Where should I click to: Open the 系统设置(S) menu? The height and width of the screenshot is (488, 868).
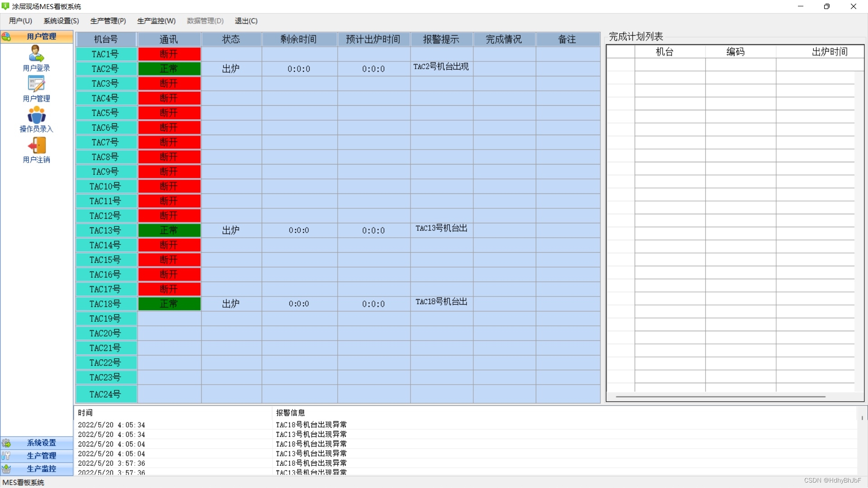pos(61,21)
